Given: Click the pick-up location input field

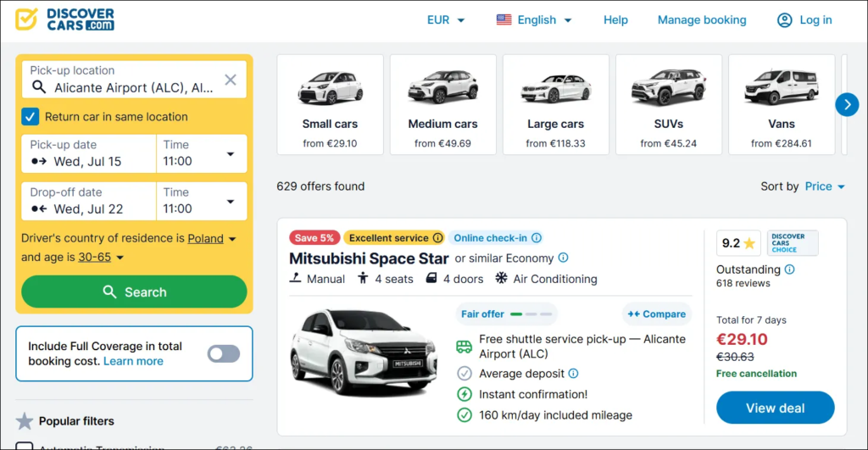Looking at the screenshot, I should [134, 80].
